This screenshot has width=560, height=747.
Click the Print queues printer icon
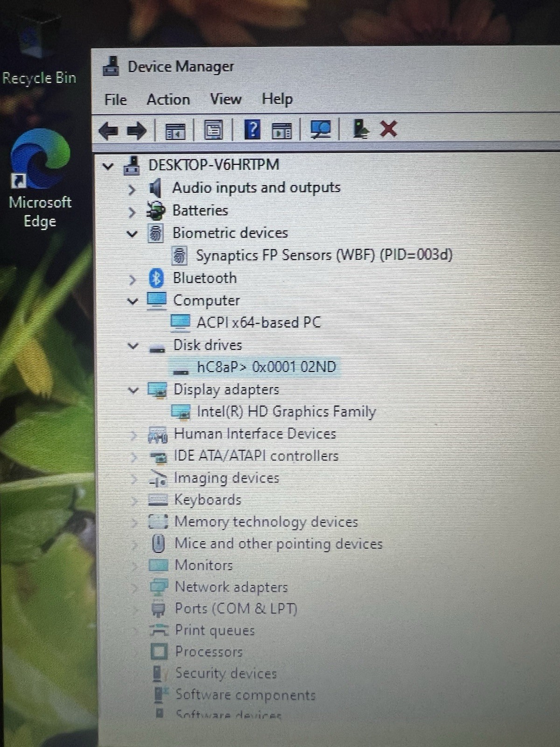(x=159, y=630)
